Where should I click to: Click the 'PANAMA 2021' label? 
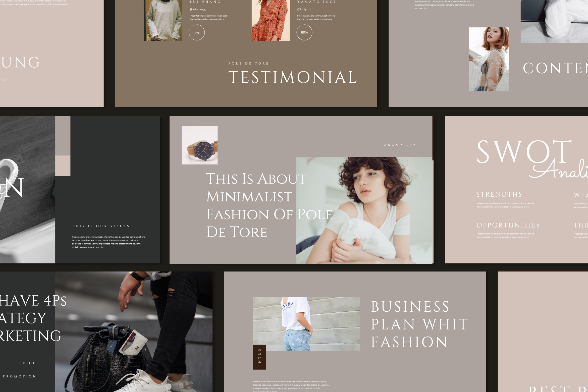[x=399, y=145]
